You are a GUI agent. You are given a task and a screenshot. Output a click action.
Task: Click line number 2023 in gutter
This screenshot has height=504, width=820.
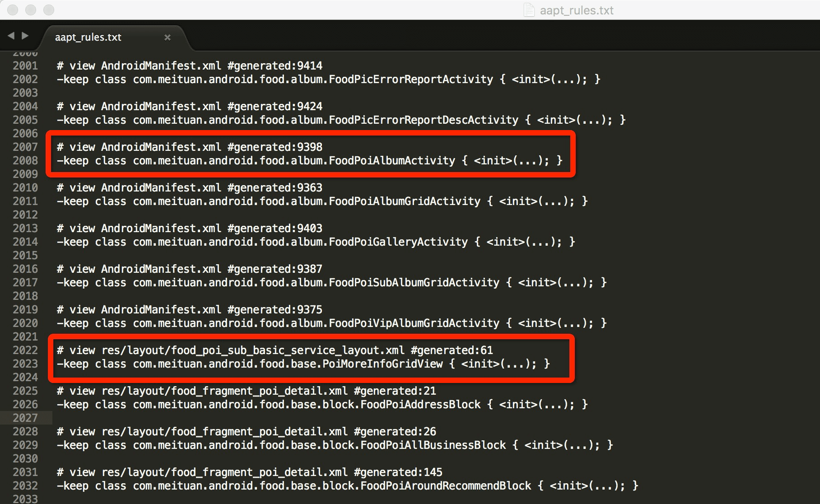(25, 364)
